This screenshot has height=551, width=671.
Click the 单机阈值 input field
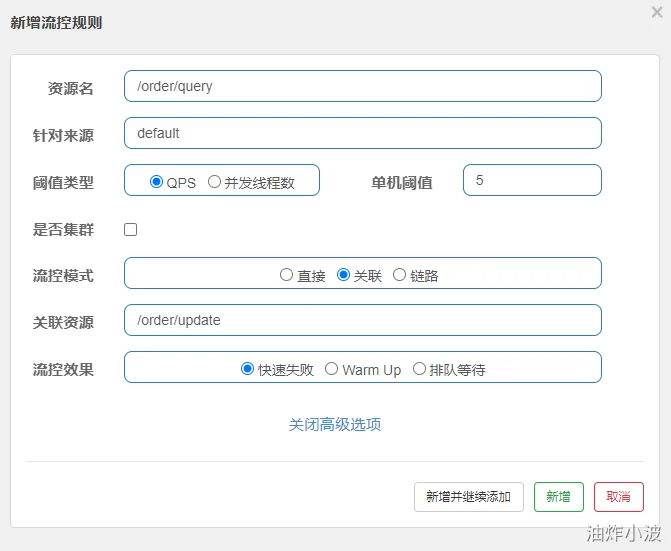[532, 180]
